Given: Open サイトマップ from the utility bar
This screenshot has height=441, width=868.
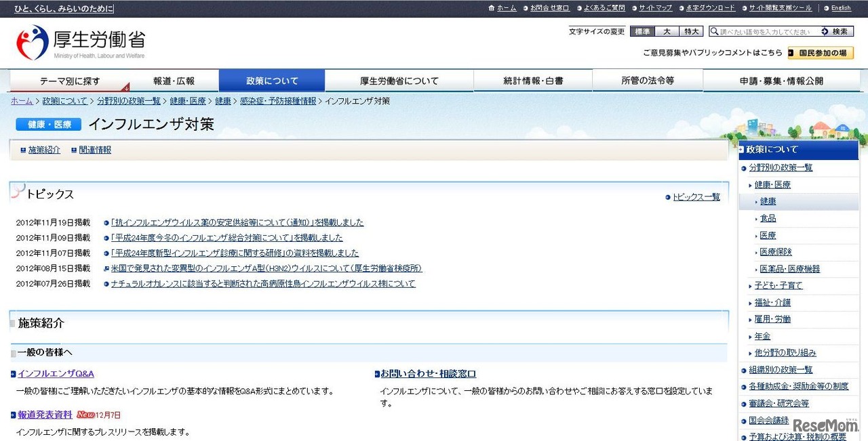Looking at the screenshot, I should (x=656, y=8).
